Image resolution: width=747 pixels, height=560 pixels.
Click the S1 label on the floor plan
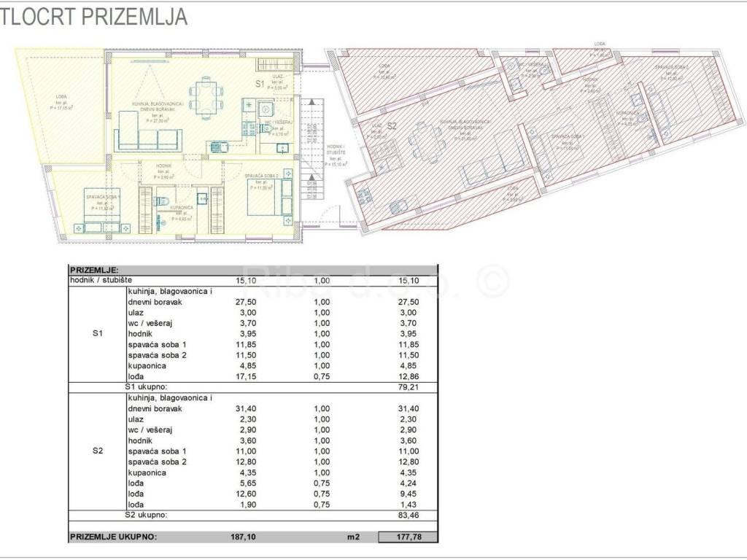[x=260, y=85]
